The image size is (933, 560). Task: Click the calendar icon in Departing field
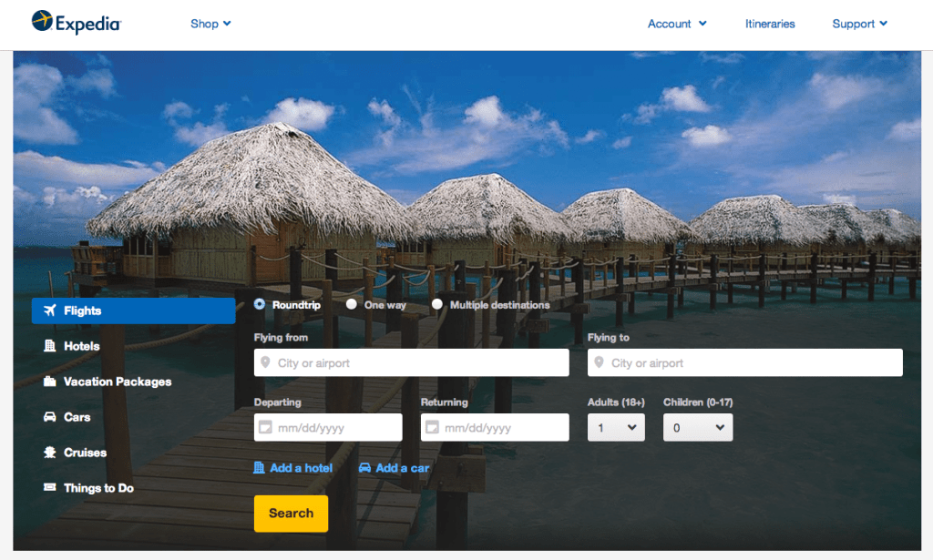pos(265,427)
